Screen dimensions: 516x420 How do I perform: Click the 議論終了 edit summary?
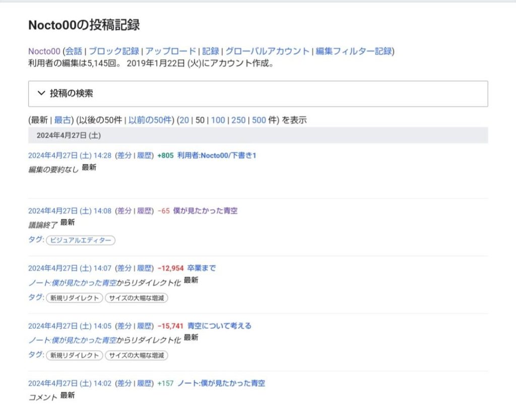[x=43, y=225]
